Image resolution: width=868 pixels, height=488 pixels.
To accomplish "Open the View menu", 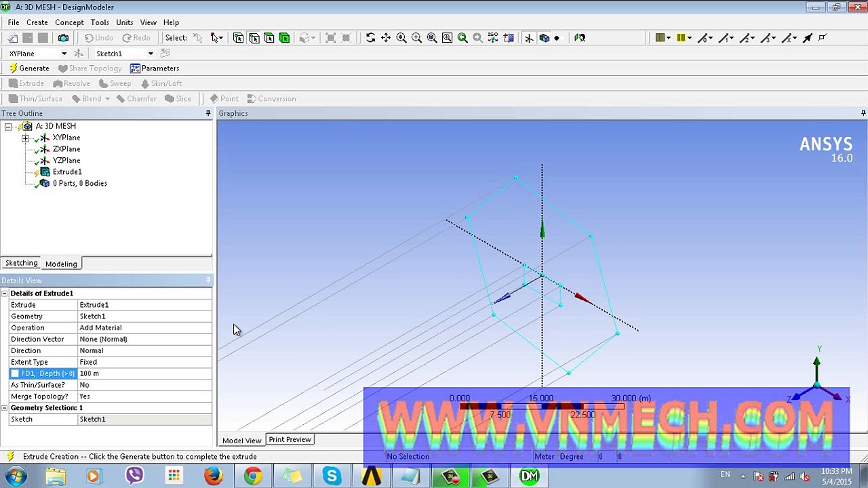I will pyautogui.click(x=148, y=22).
